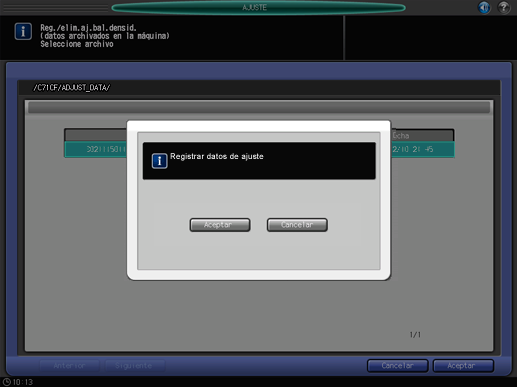Click the bottom Cancelar button
Screen dimensions: 517x387
(397, 366)
